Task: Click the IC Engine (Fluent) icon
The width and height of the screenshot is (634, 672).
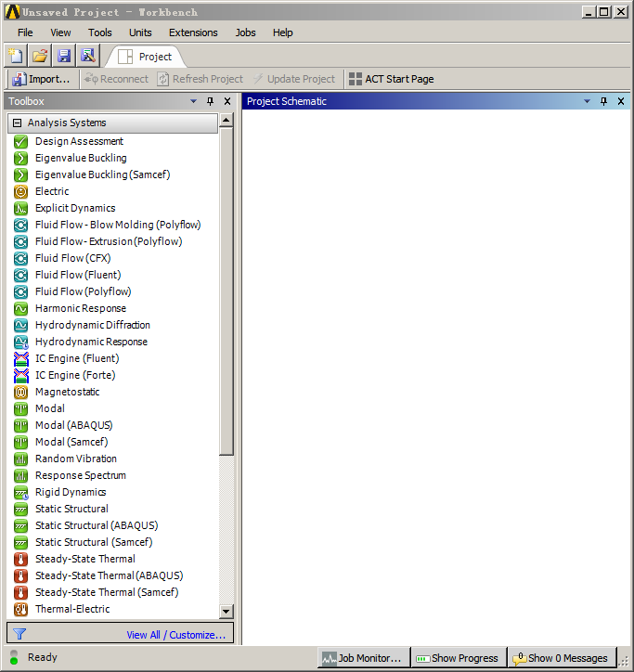Action: pyautogui.click(x=20, y=358)
